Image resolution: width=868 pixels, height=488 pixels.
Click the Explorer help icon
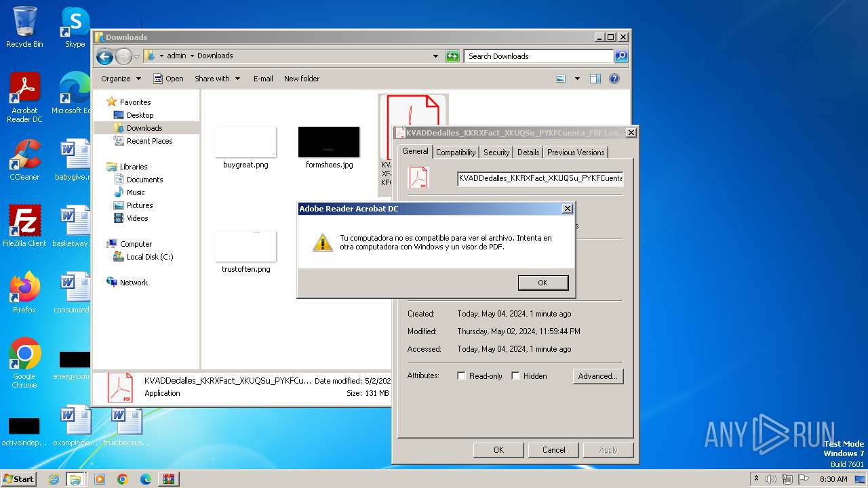pos(614,79)
